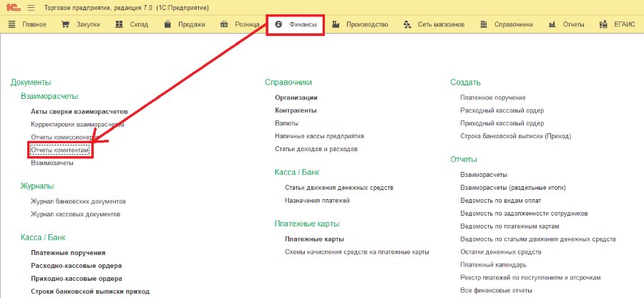Open Расходно-кассовые ордера list

(77, 266)
